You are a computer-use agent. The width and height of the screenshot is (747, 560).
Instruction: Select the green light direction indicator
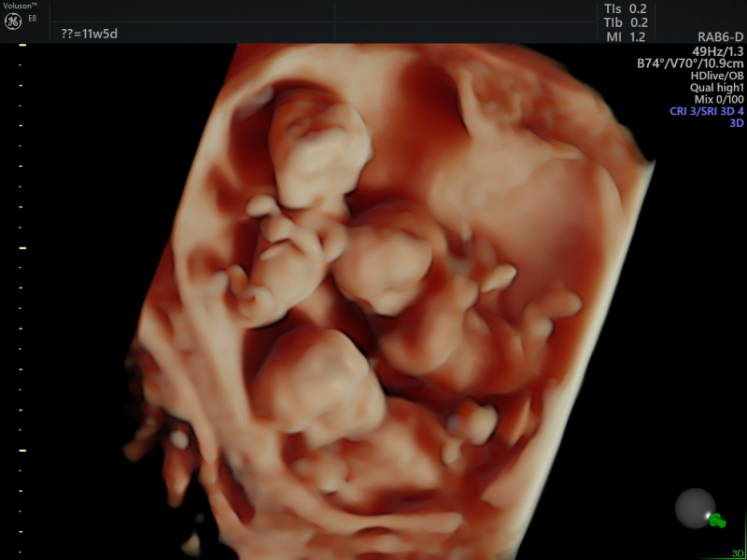pos(716,520)
